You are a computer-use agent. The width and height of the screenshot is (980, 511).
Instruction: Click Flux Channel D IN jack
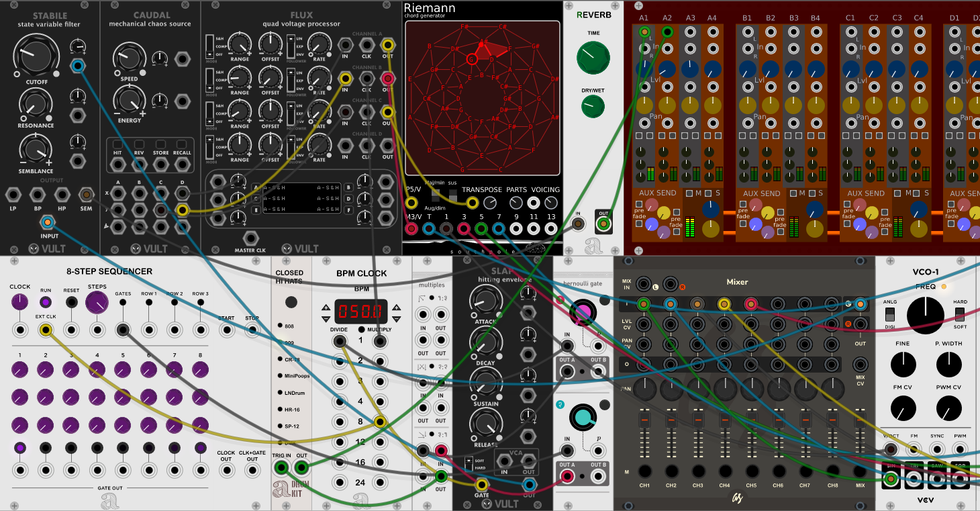tap(346, 146)
